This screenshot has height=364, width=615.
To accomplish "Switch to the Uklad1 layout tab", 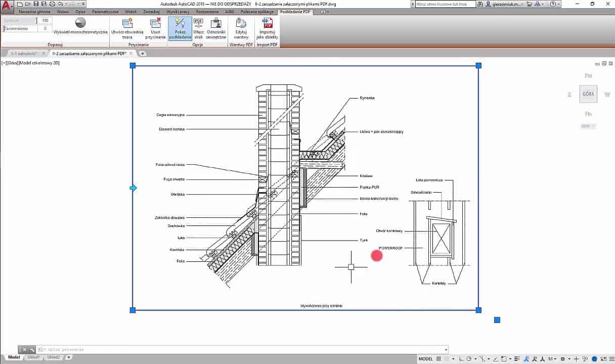I will tap(34, 357).
